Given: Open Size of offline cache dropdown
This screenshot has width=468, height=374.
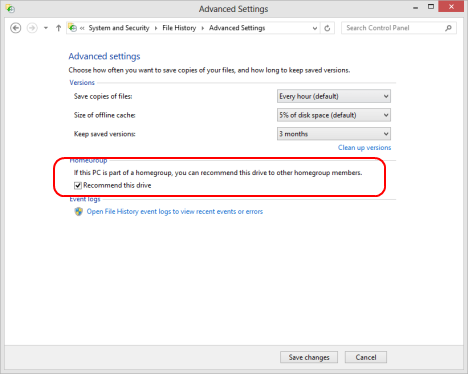Looking at the screenshot, I should (334, 115).
